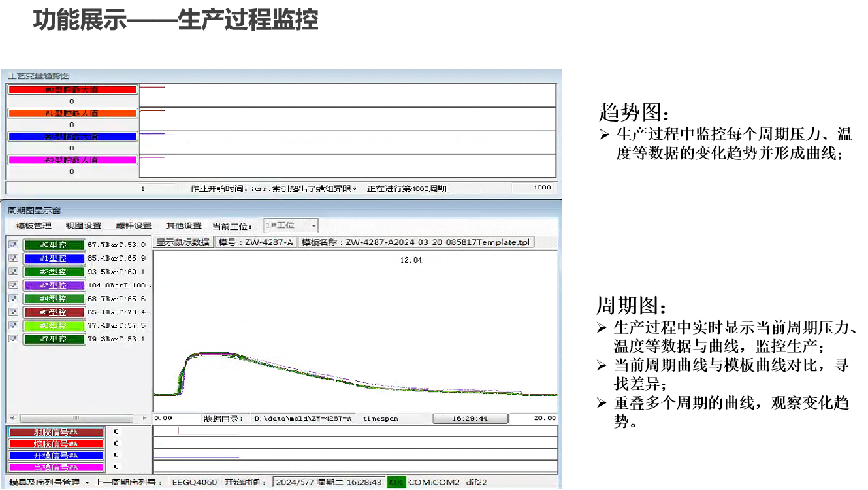Open the 螺杆设置 menu
This screenshot has width=868, height=490.
(x=134, y=226)
